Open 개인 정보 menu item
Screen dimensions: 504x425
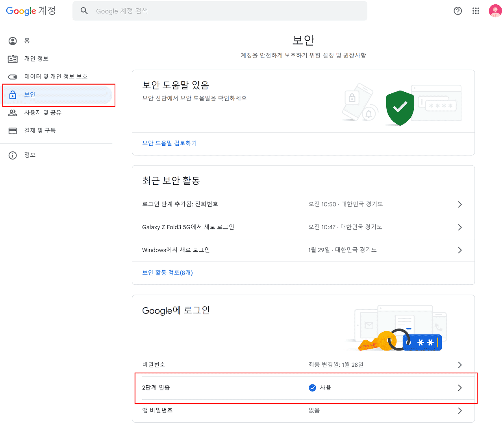tap(56, 59)
